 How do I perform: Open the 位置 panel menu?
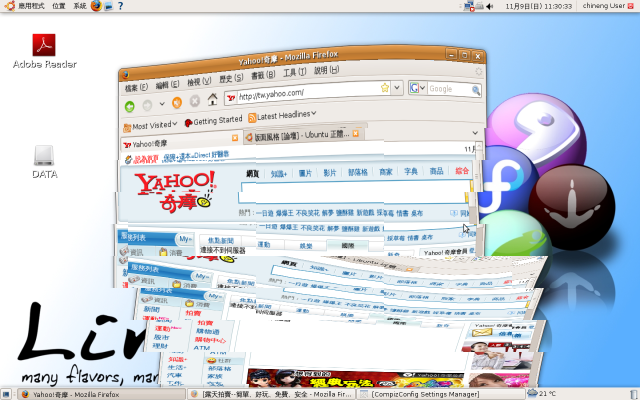point(59,6)
